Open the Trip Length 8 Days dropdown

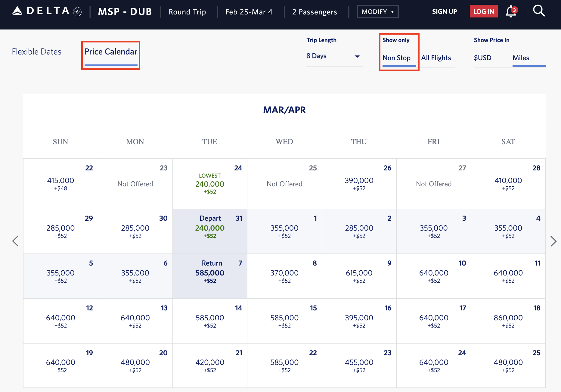(334, 56)
